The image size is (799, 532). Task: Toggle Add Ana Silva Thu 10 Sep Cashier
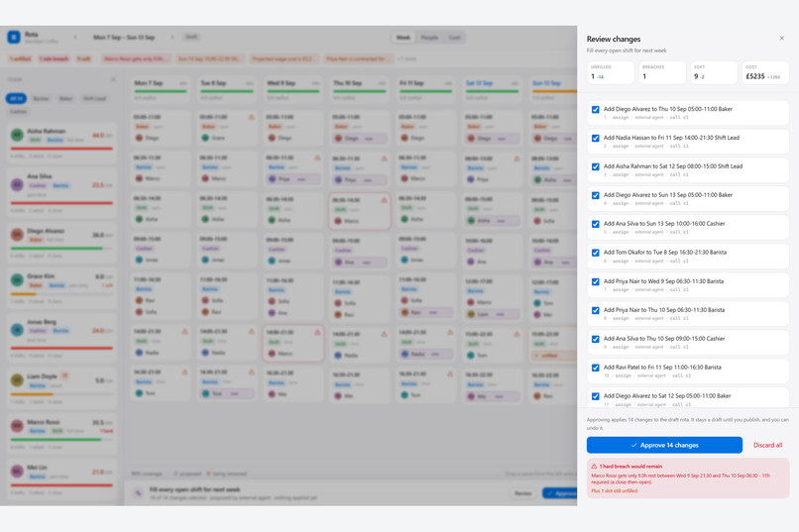pos(595,339)
